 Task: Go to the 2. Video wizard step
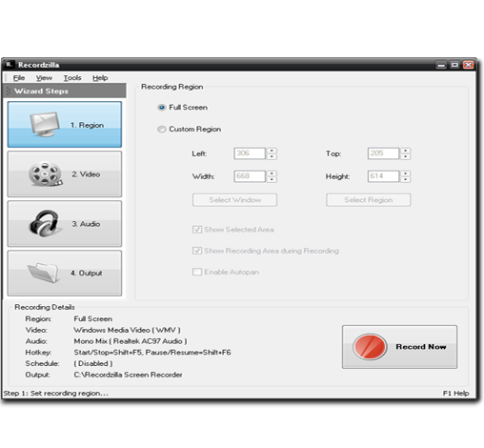click(x=65, y=174)
